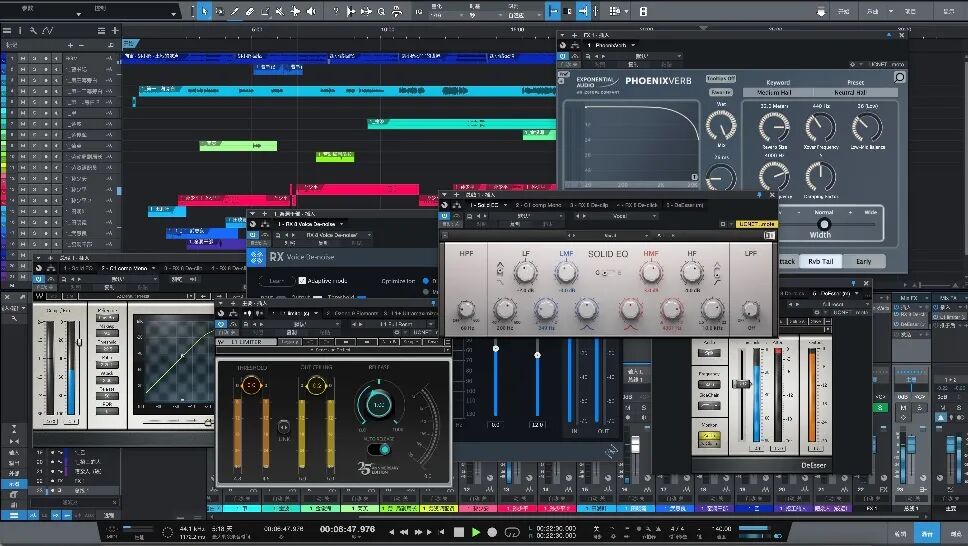Click the PhoenixVerb search magnifier icon
This screenshot has width=968, height=546.
pos(899,77)
